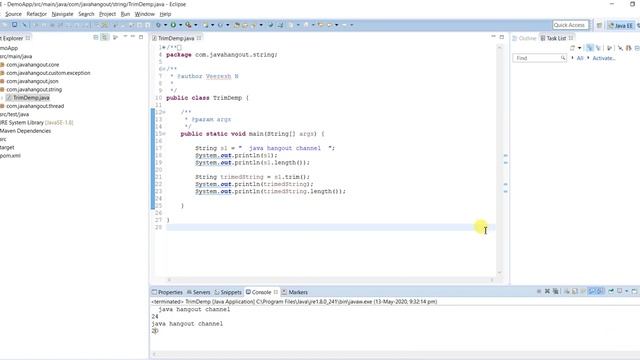The width and height of the screenshot is (640, 360).
Task: Click the Quick Access search field
Action: tap(570, 25)
